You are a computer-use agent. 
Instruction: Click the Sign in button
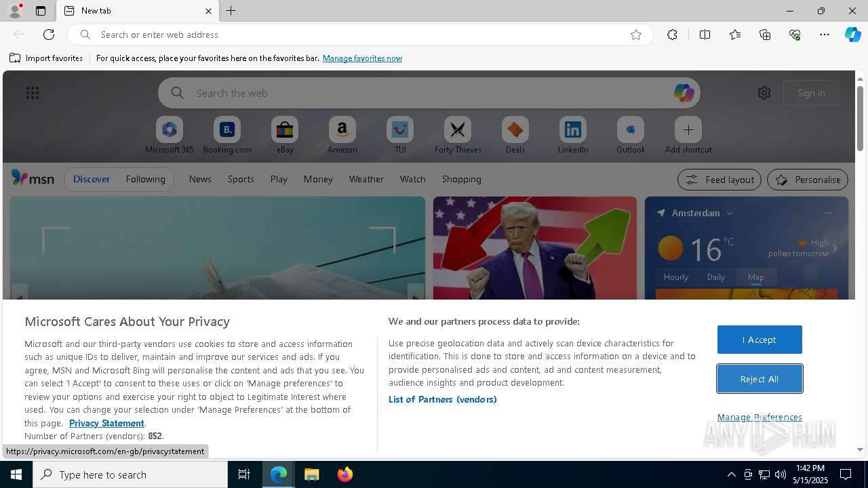[811, 93]
